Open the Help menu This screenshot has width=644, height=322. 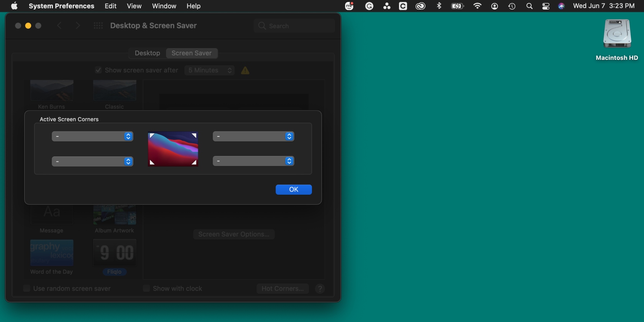tap(194, 6)
